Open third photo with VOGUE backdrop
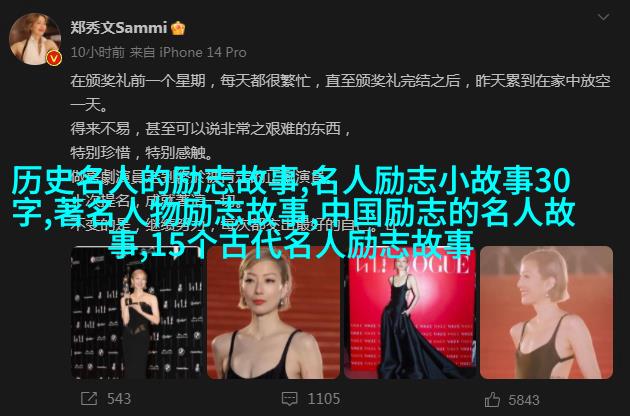 (x=410, y=312)
